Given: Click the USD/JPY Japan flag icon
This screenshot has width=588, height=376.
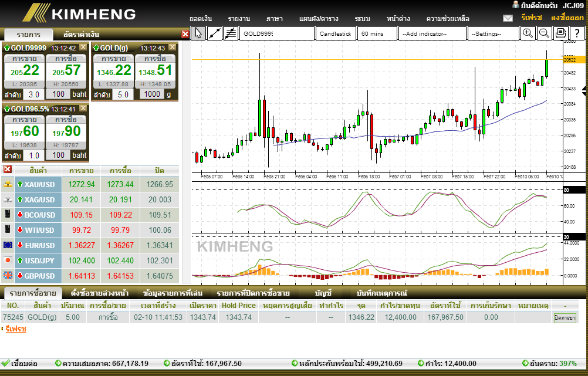Looking at the screenshot, I should [x=8, y=260].
